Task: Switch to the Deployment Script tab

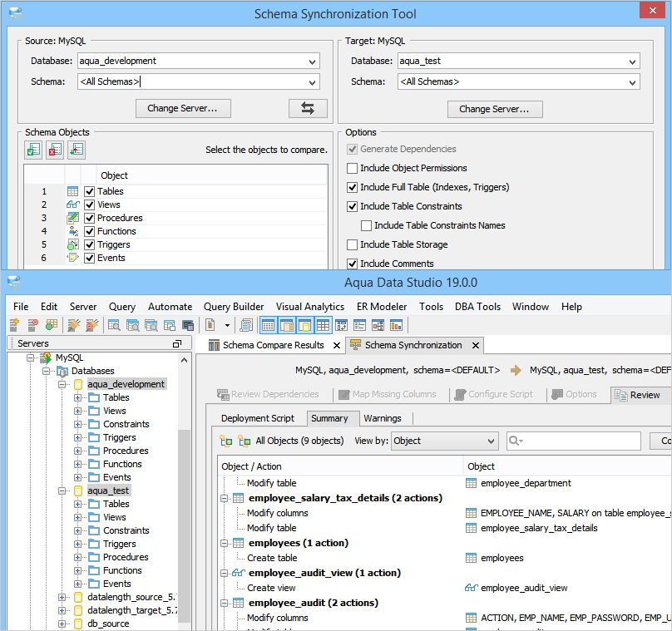Action: (258, 418)
